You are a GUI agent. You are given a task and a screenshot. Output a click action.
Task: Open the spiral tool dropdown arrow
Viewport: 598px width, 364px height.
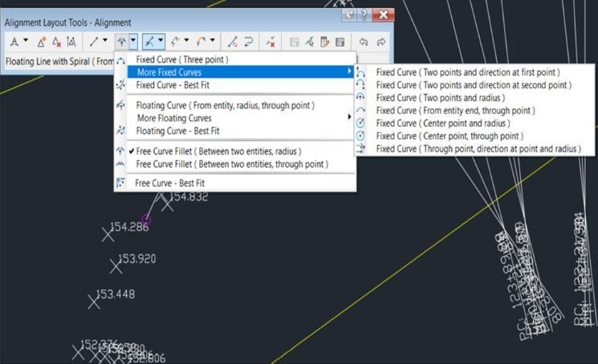click(x=213, y=39)
